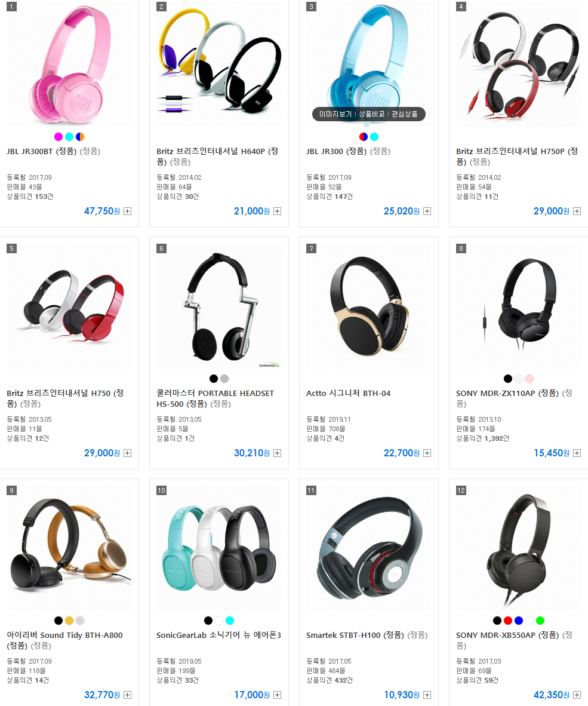
Task: Click plus icon beside 10,930원 price
Action: pos(427,695)
